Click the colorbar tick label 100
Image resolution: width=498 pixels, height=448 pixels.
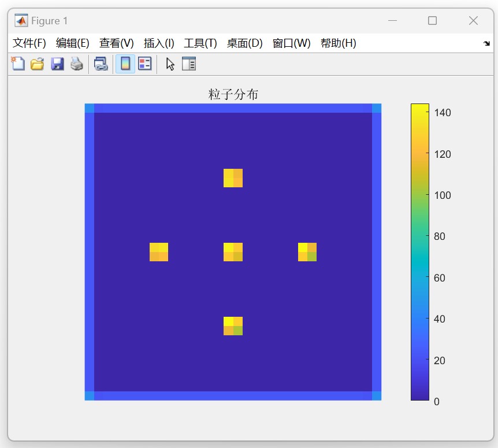pos(443,195)
